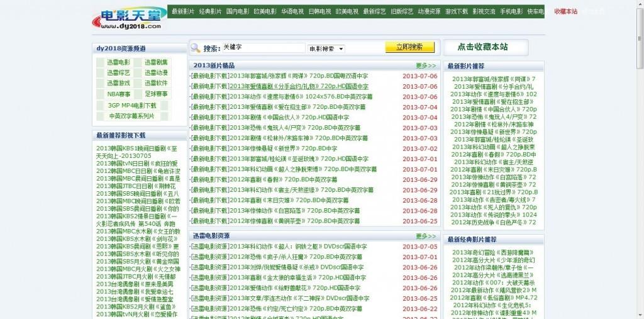Open the 电影搜索 search type dropdown
The width and height of the screenshot is (644, 319).
(326, 48)
